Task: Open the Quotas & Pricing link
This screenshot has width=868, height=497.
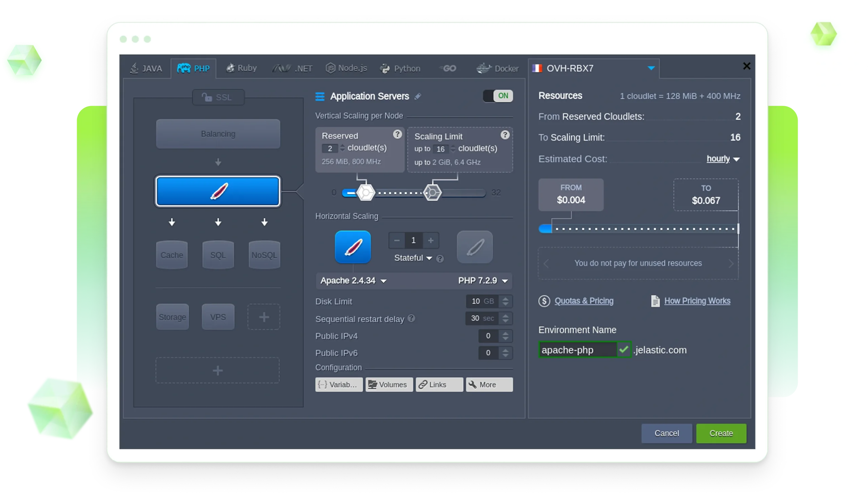Action: click(x=584, y=301)
